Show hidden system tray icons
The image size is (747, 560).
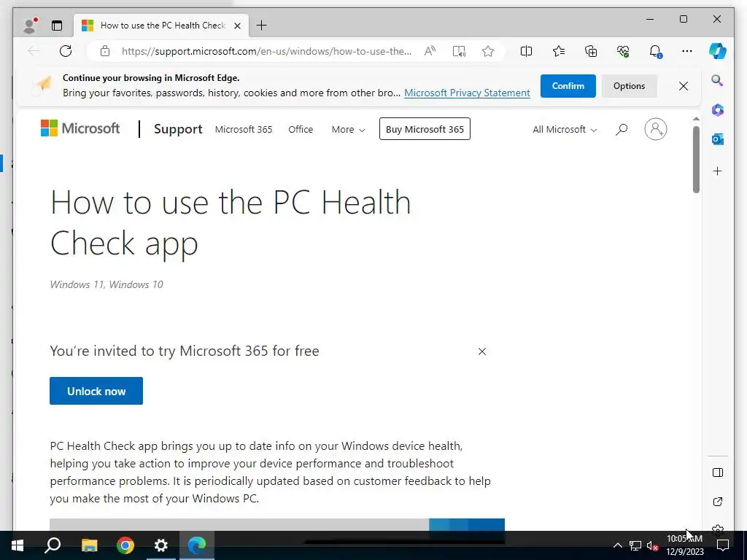617,545
